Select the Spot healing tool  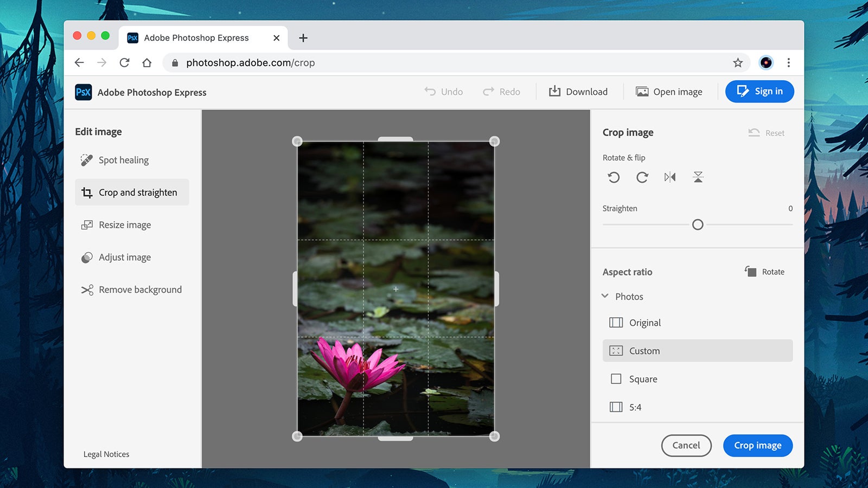click(123, 160)
